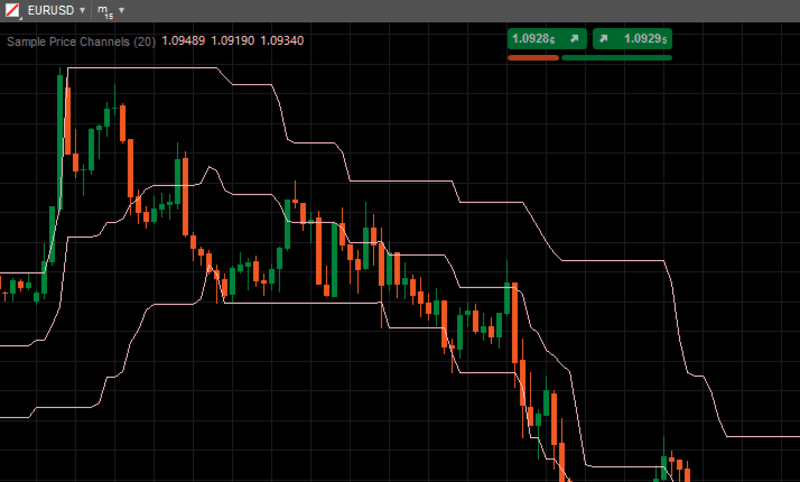Click the Sample Price Channels (20) indicator label
800x482 pixels.
click(x=81, y=41)
